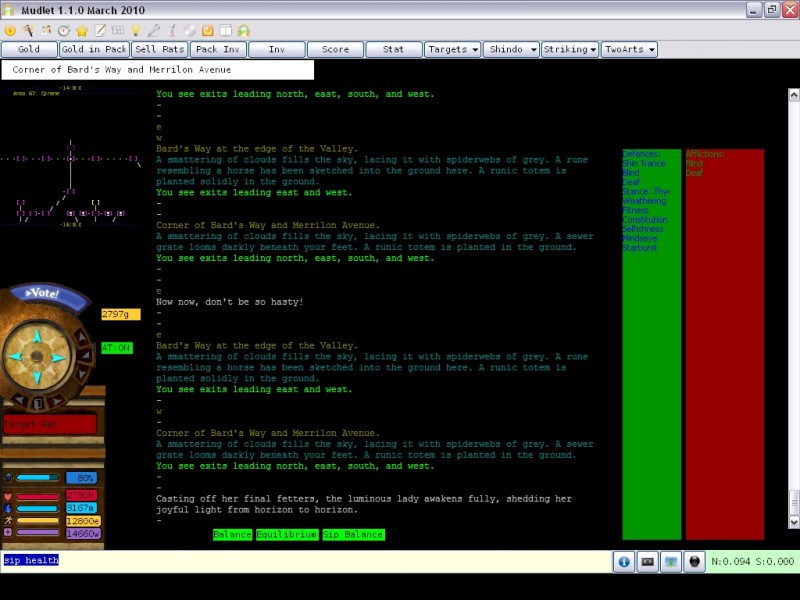This screenshot has height=600, width=800.
Task: Click the red Target:Rat label
Action: tap(49, 424)
